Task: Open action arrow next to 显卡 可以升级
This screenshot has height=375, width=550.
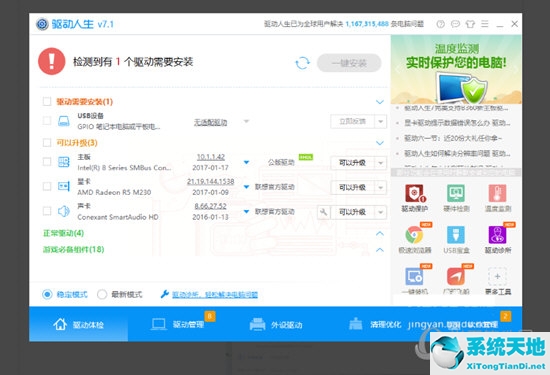Action: [381, 187]
